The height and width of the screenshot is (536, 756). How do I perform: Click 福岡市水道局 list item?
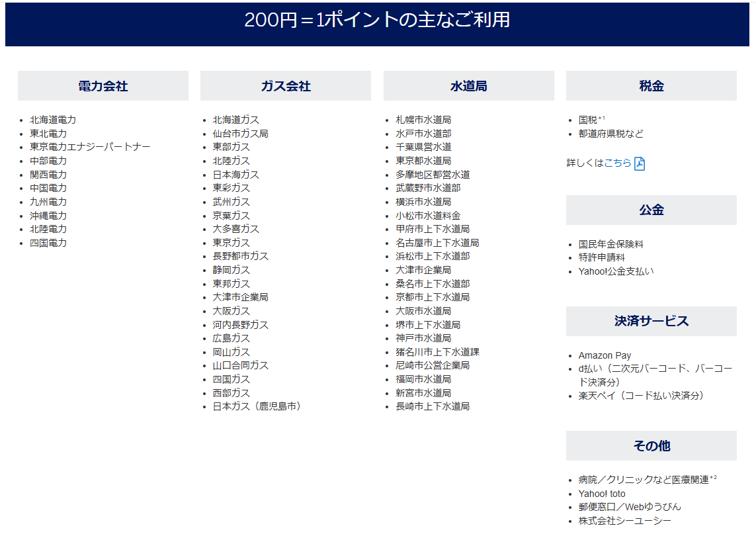pyautogui.click(x=423, y=379)
